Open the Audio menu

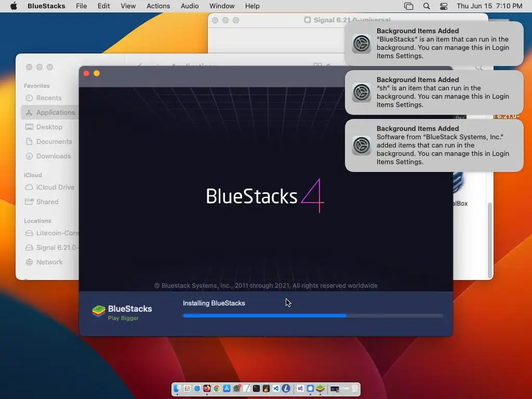190,6
